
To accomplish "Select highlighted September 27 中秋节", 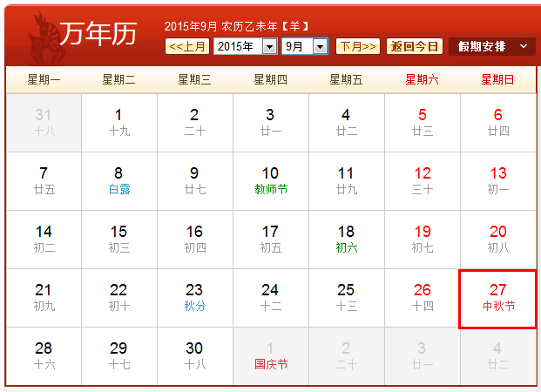I will point(497,299).
